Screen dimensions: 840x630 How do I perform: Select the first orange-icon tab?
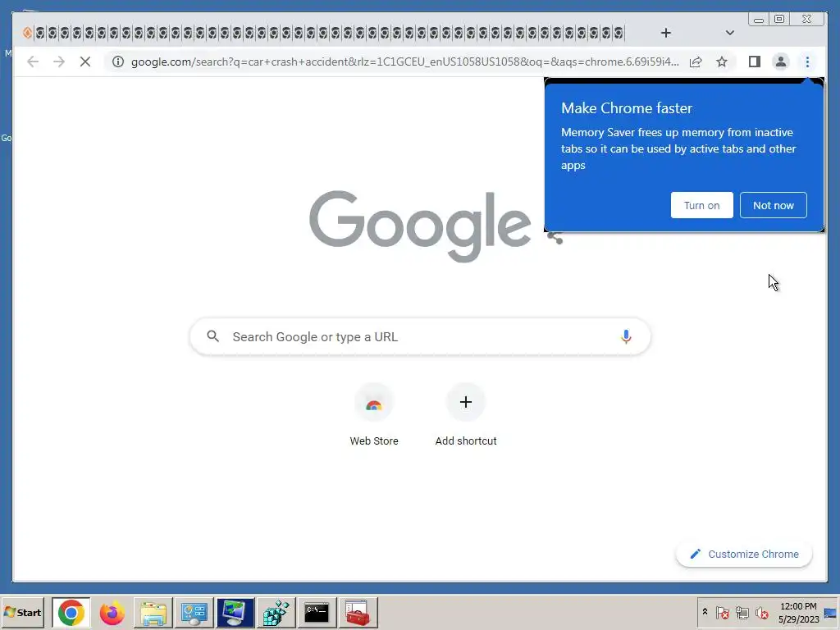[x=27, y=33]
